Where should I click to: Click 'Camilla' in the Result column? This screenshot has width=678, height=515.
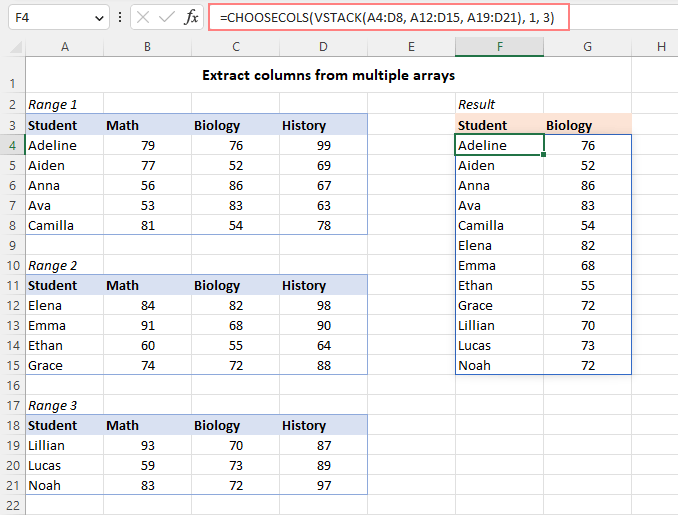(x=499, y=225)
